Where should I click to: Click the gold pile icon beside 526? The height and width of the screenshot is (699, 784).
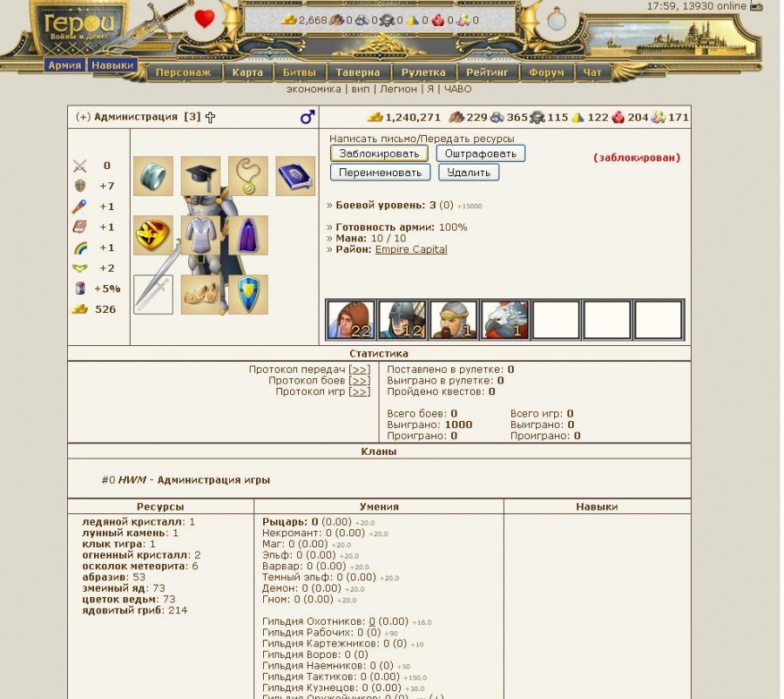pos(79,309)
